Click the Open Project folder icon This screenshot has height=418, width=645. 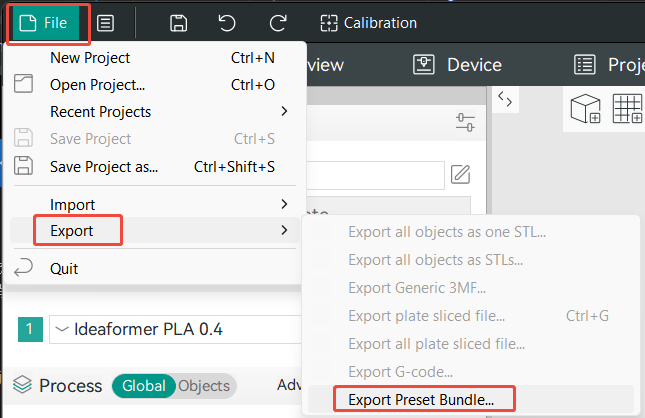tap(23, 84)
